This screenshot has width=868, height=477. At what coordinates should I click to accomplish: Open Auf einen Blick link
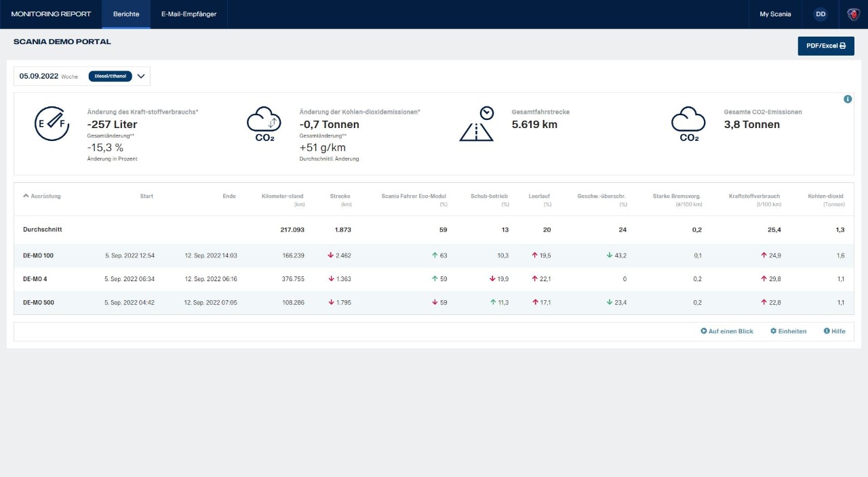coord(727,331)
